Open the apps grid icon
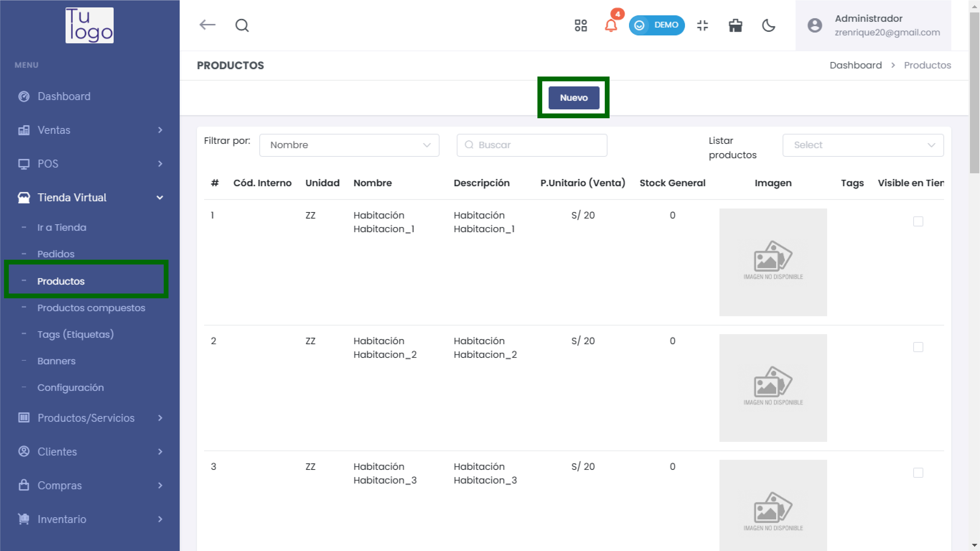Image resolution: width=980 pixels, height=551 pixels. 580,26
